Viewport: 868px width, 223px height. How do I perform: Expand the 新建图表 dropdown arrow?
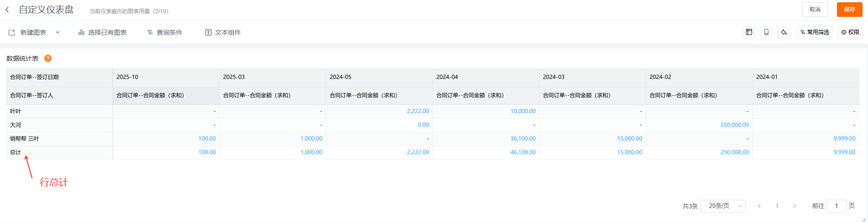pyautogui.click(x=58, y=32)
